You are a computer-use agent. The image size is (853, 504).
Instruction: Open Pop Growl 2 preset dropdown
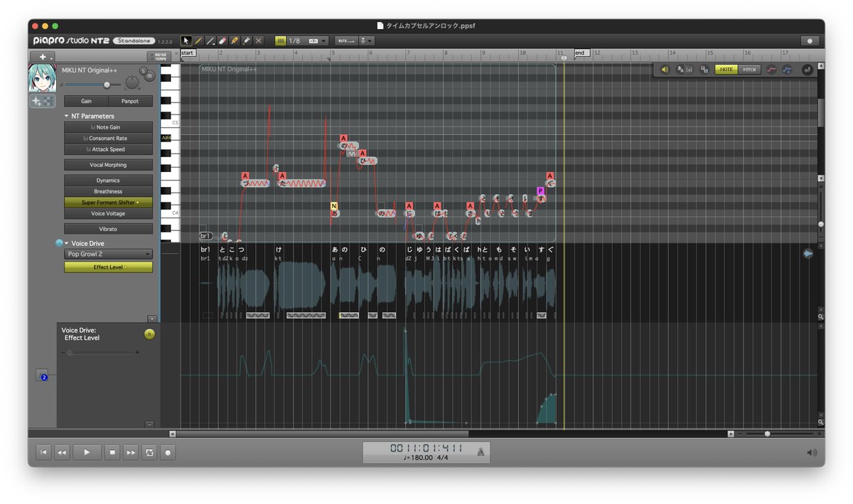click(108, 254)
